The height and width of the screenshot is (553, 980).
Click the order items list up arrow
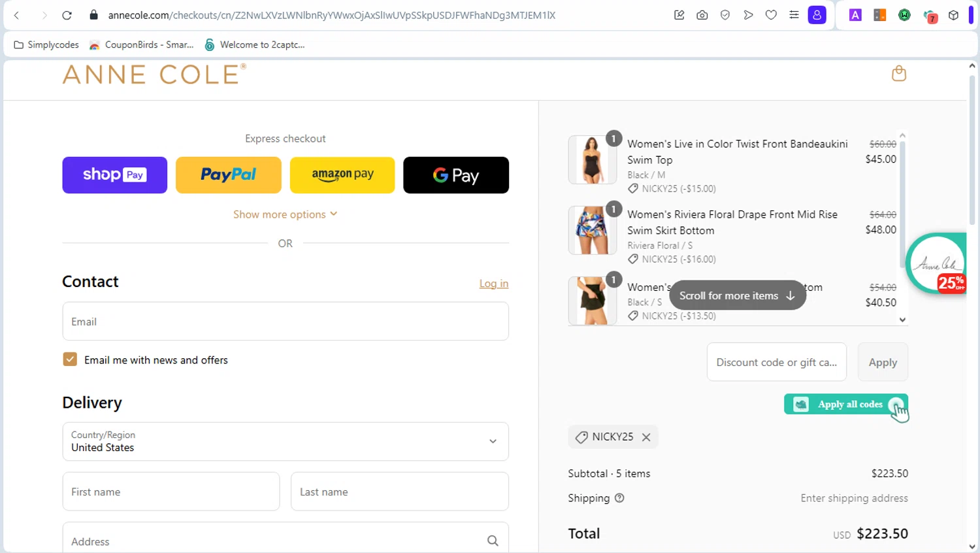click(903, 136)
